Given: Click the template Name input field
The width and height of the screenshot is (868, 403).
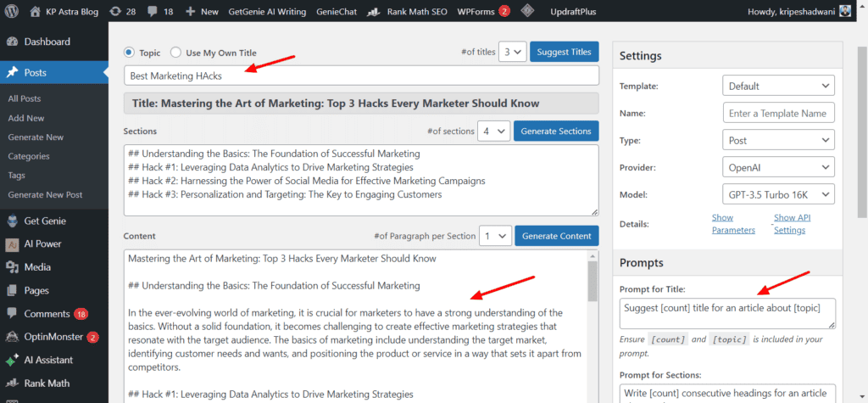Looking at the screenshot, I should 779,113.
